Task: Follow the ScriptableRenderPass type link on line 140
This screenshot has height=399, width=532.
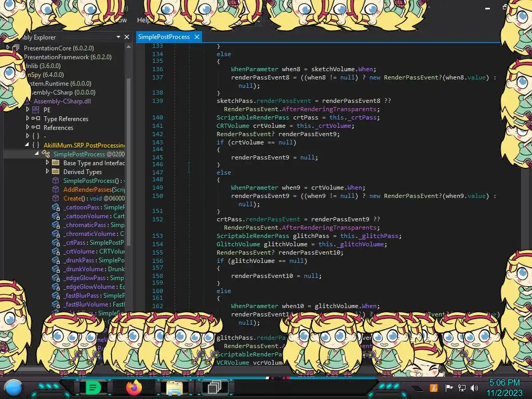Action: coord(253,117)
